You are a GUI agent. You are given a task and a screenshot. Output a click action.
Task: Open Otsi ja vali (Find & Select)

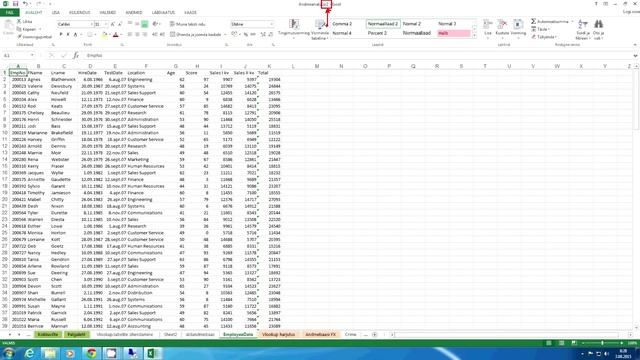click(599, 29)
